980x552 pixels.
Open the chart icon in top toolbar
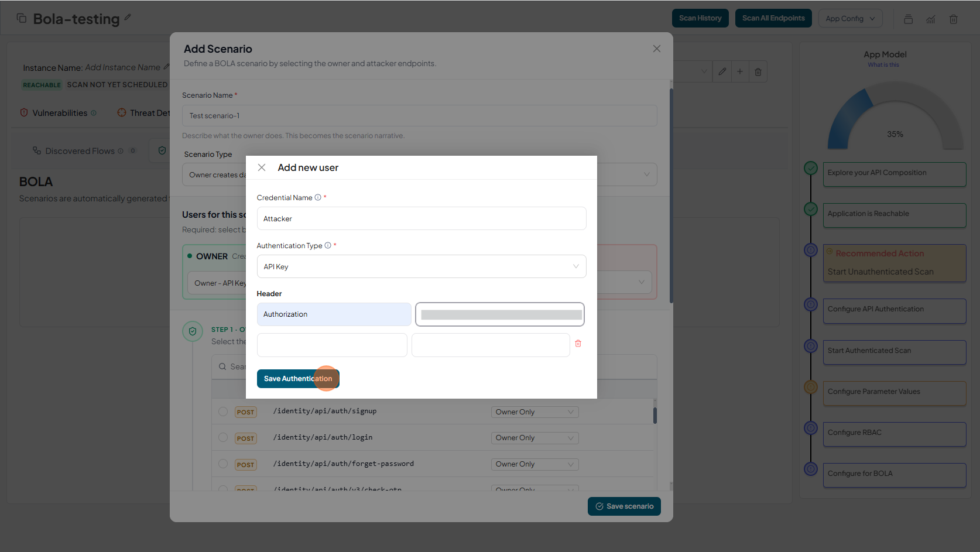[931, 19]
